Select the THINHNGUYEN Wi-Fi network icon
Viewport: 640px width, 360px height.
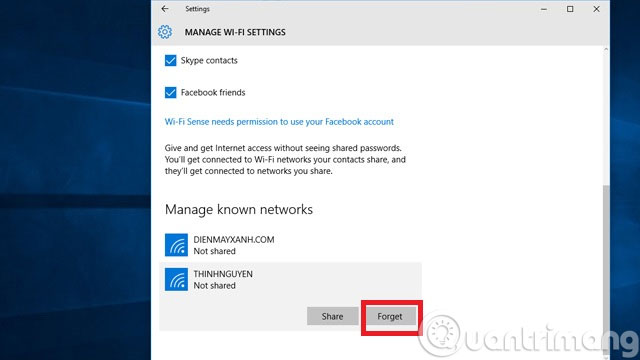pyautogui.click(x=176, y=279)
